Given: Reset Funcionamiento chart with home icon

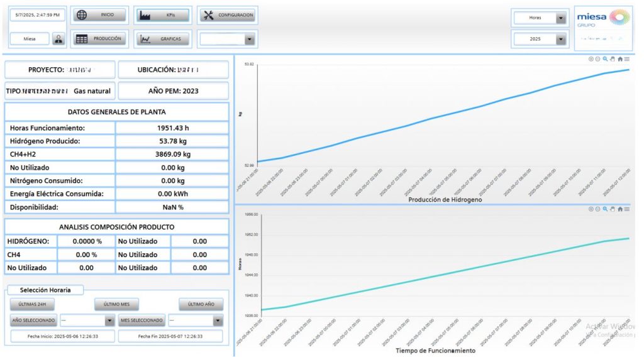Looking at the screenshot, I should click(619, 209).
